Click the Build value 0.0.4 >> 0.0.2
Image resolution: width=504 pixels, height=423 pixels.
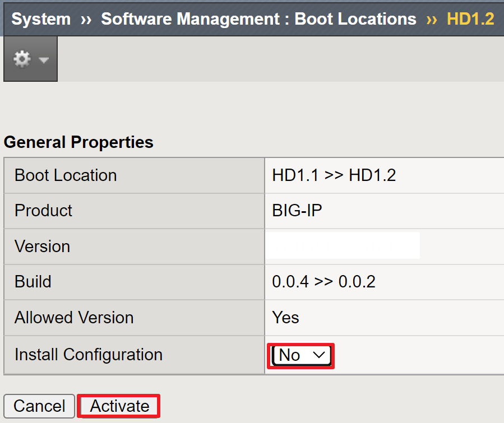323,282
